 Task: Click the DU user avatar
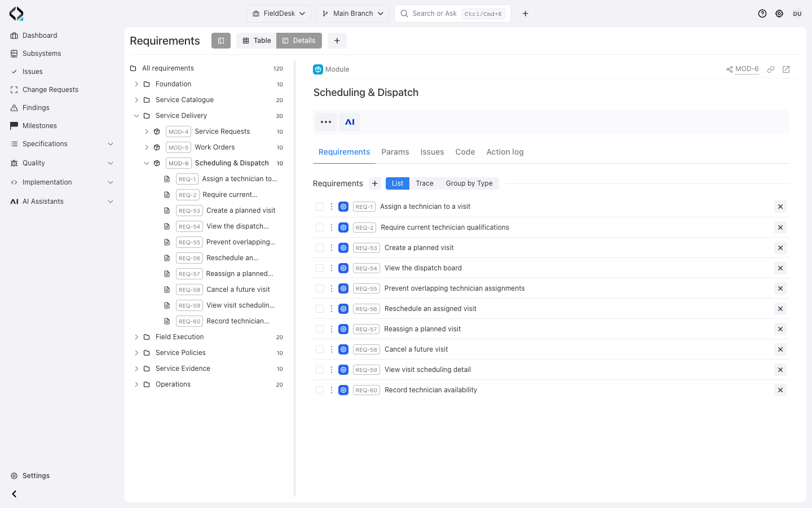pyautogui.click(x=797, y=14)
